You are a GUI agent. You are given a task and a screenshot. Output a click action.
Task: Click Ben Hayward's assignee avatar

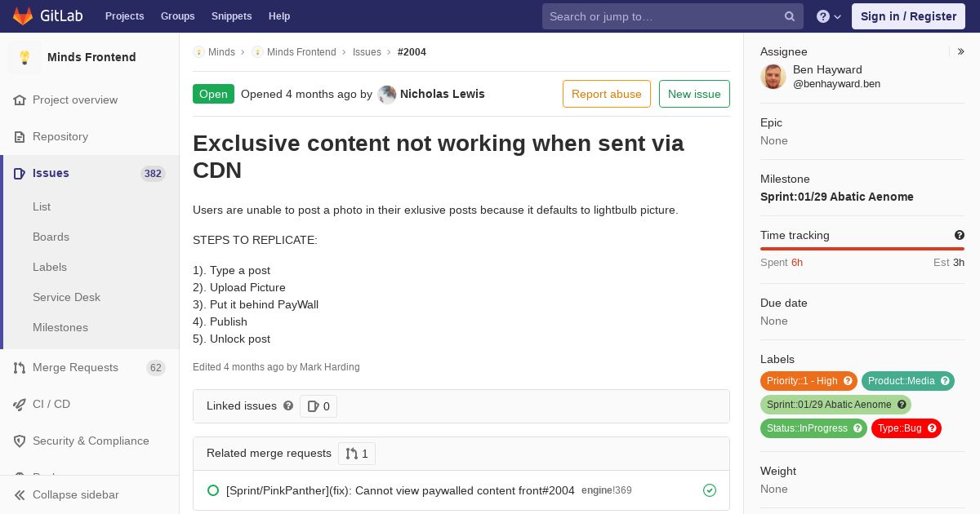pyautogui.click(x=773, y=77)
